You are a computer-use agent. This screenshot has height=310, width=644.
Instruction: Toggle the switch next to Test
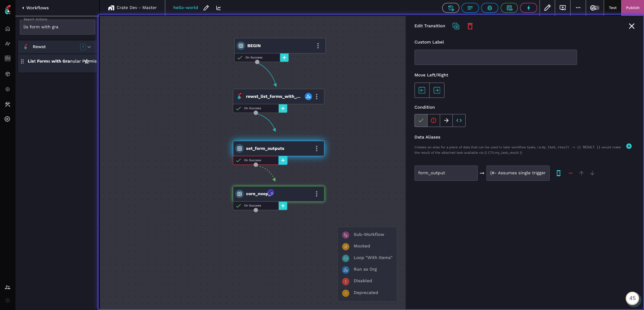[595, 8]
